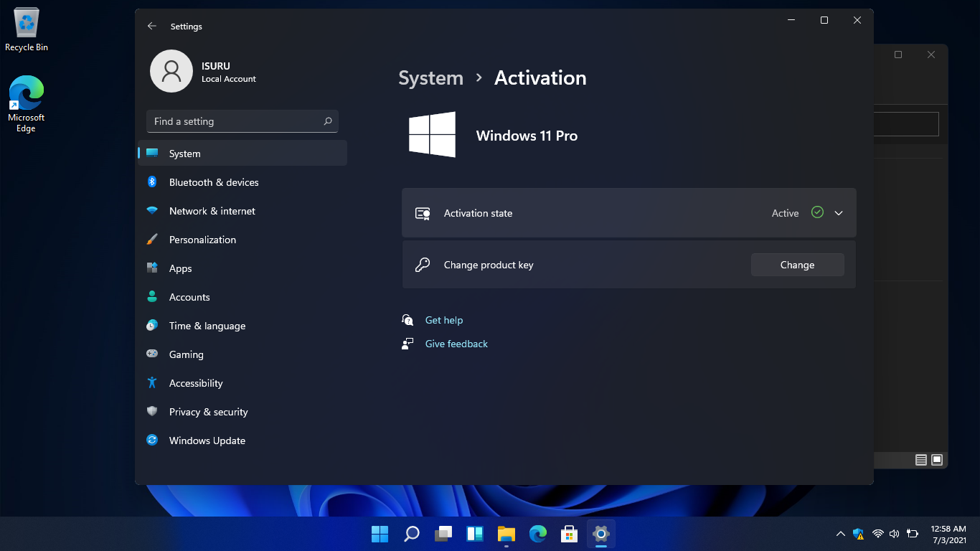Click the battery tray icon

pyautogui.click(x=913, y=534)
